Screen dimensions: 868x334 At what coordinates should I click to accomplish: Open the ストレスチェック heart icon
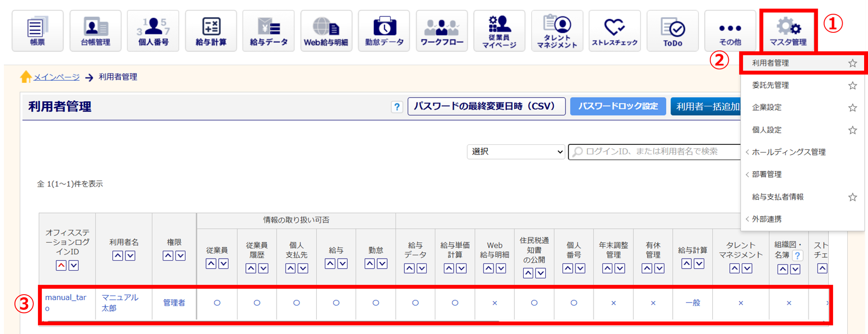[614, 31]
